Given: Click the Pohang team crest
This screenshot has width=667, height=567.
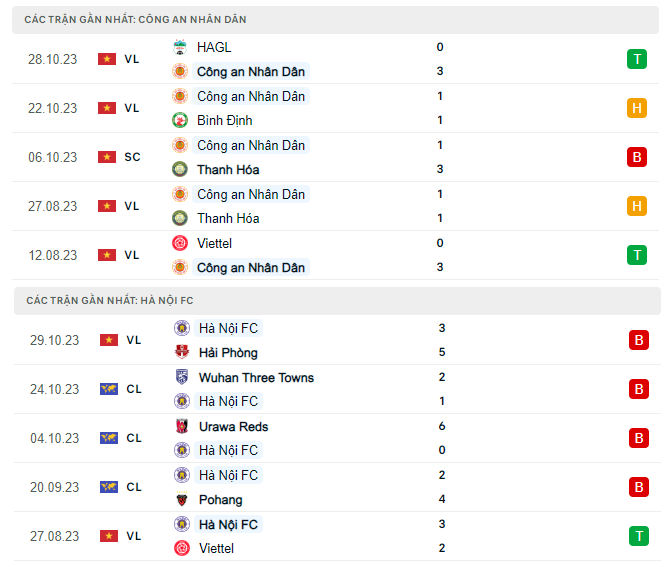Looking at the screenshot, I should pyautogui.click(x=182, y=500).
